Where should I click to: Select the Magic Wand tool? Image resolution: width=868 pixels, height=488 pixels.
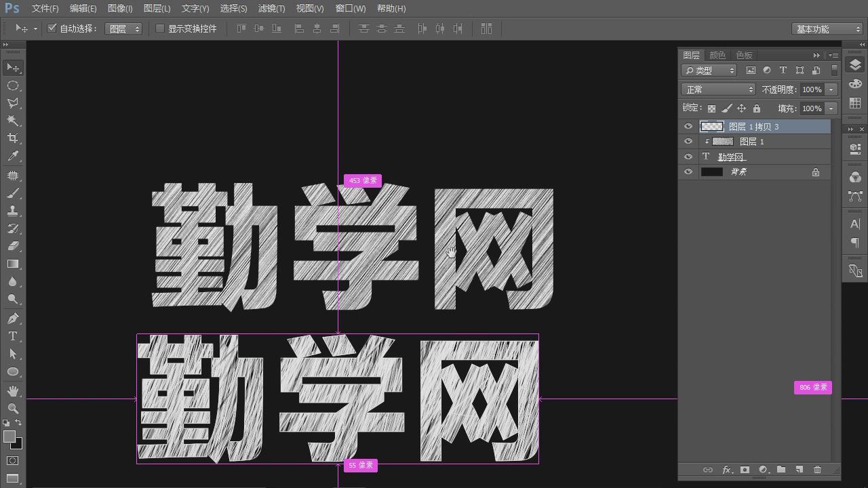13,121
